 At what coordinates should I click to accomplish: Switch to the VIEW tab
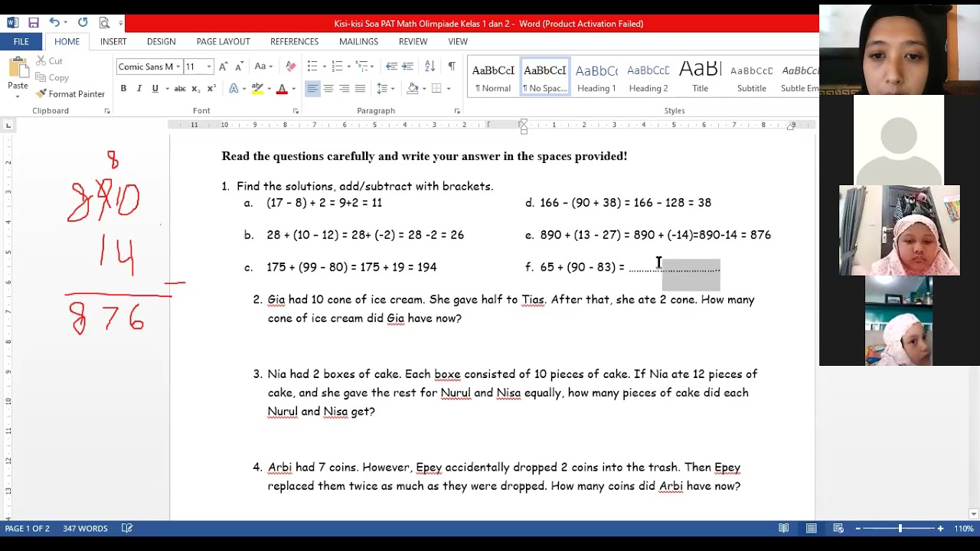458,41
